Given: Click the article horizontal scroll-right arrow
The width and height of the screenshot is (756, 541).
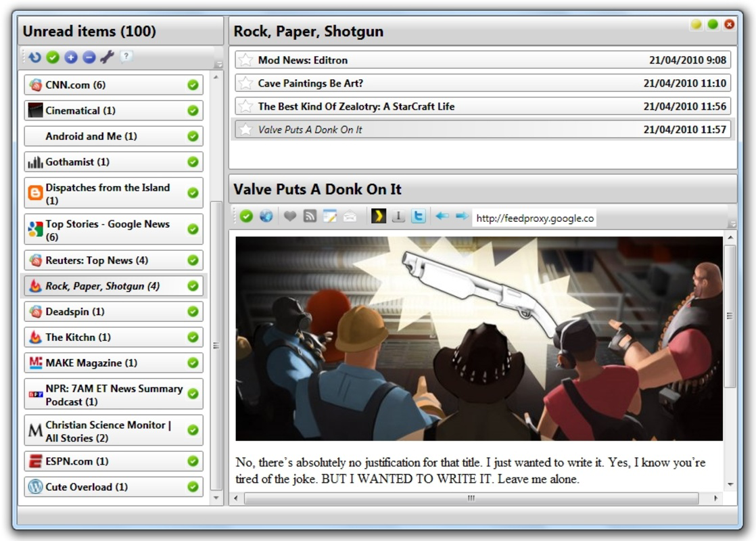Looking at the screenshot, I should click(715, 498).
